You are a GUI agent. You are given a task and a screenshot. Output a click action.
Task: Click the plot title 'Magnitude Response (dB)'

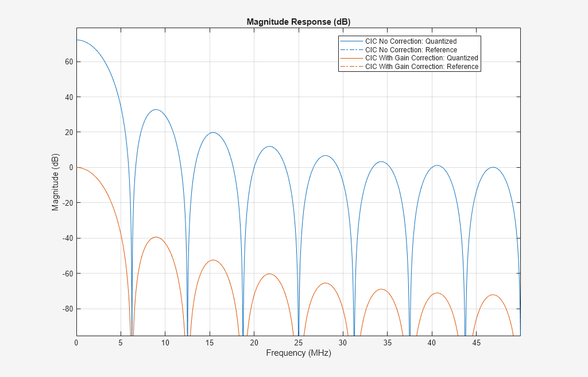pyautogui.click(x=298, y=22)
